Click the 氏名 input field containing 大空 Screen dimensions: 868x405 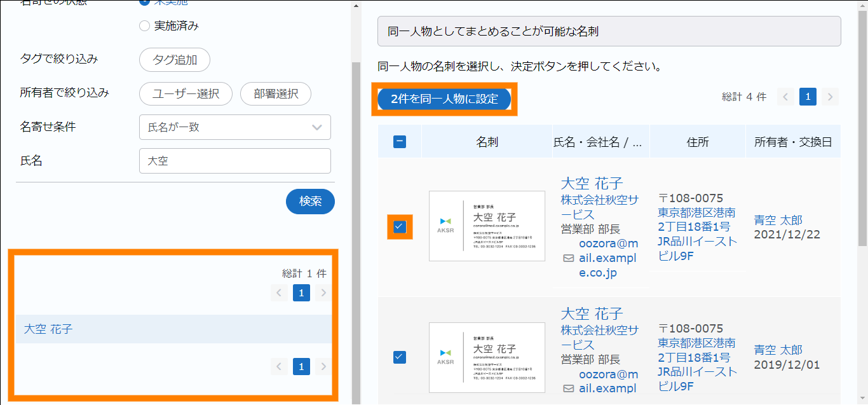[x=234, y=161]
